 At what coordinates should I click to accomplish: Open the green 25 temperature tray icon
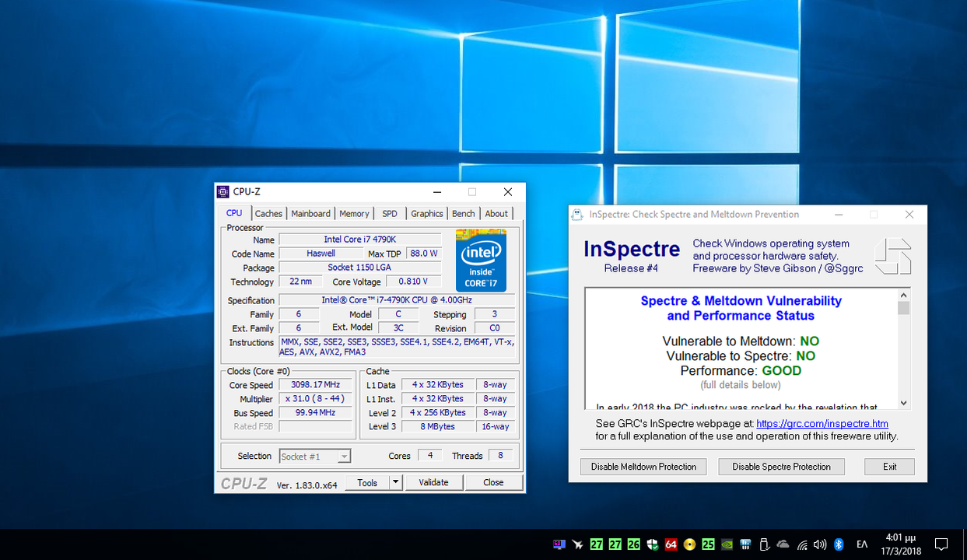[x=708, y=544]
